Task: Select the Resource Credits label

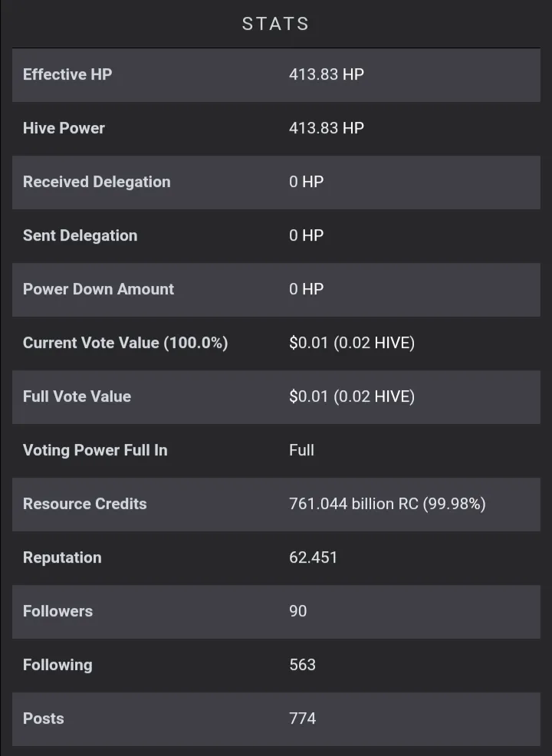Action: coord(85,504)
